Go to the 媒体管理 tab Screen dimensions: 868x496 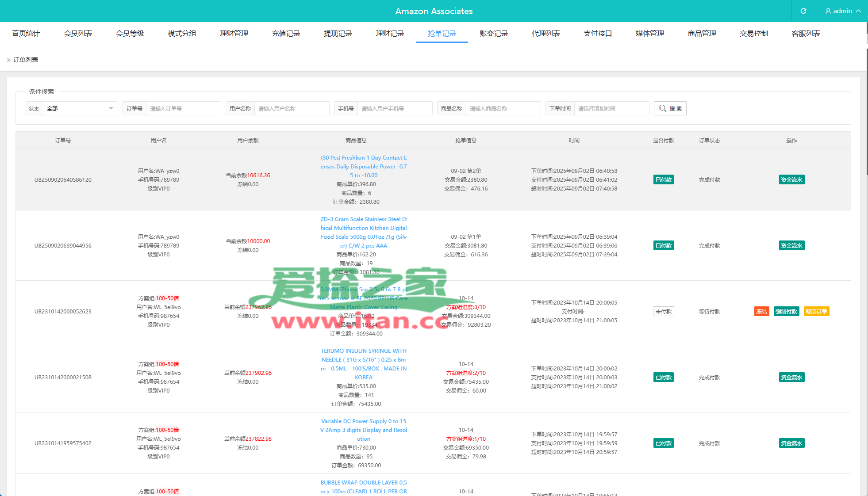click(650, 34)
